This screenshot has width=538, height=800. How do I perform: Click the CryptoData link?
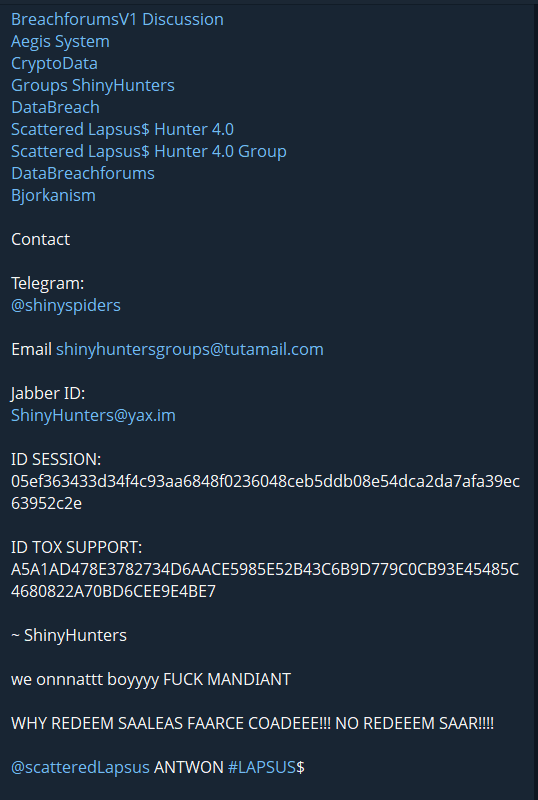pyautogui.click(x=54, y=63)
